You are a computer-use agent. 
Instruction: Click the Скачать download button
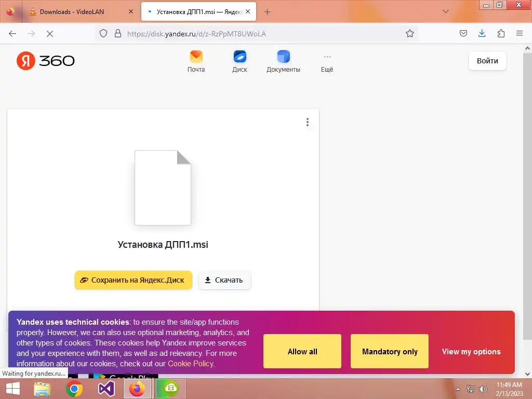pyautogui.click(x=224, y=280)
